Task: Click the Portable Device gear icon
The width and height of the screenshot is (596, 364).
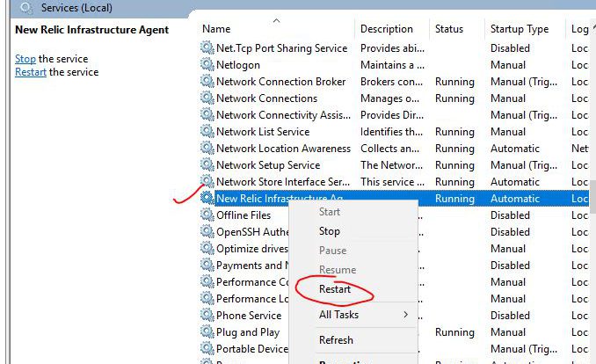Action: pos(207,349)
